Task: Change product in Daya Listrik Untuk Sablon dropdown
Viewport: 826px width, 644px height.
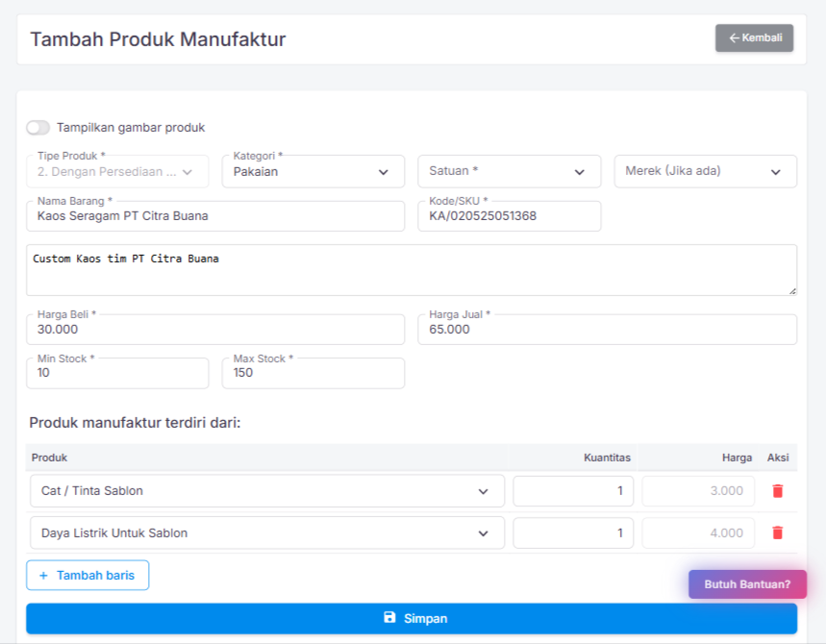Action: [x=266, y=533]
